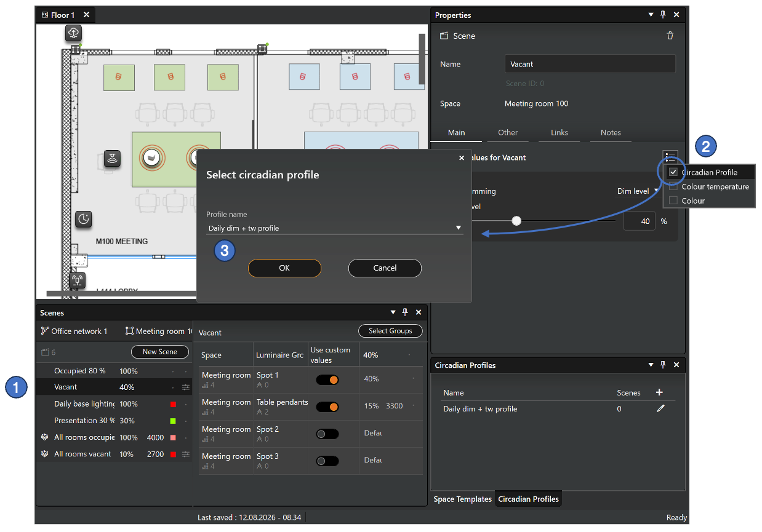Switch to the Other tab
This screenshot has height=532, width=762.
(508, 132)
